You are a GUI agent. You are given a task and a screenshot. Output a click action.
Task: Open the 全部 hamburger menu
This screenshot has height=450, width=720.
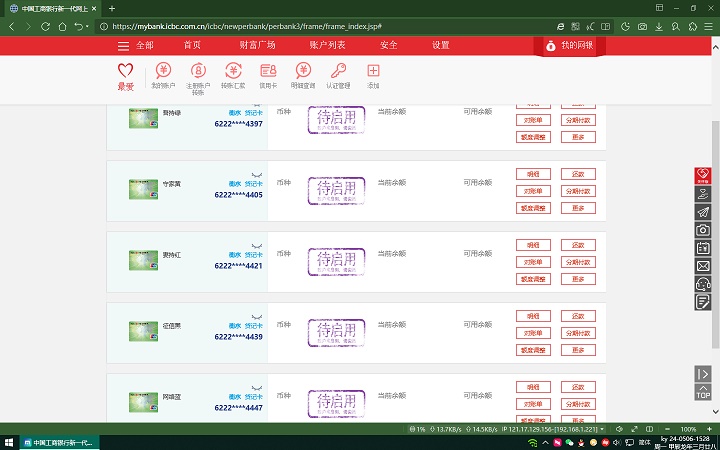coord(135,46)
